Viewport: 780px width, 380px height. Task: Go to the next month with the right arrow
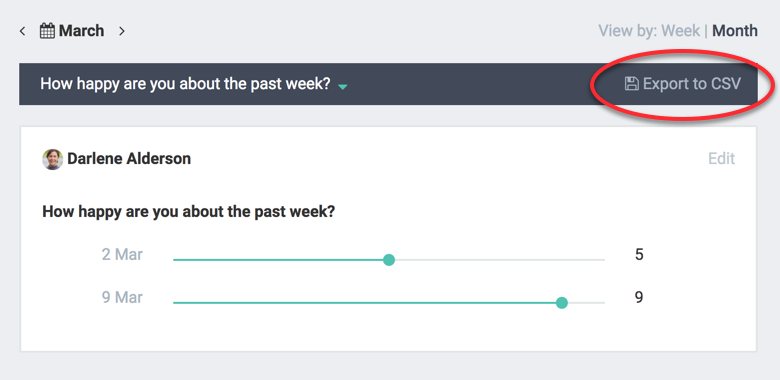click(122, 31)
